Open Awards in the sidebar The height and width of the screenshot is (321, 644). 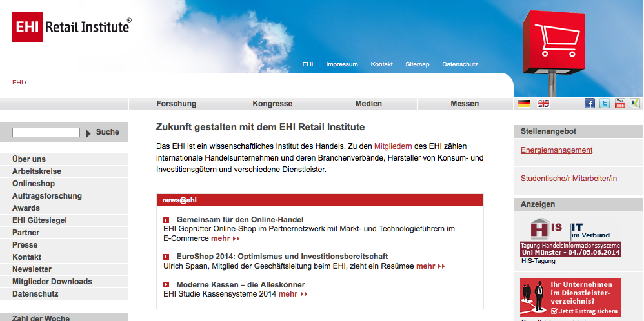pyautogui.click(x=64, y=208)
